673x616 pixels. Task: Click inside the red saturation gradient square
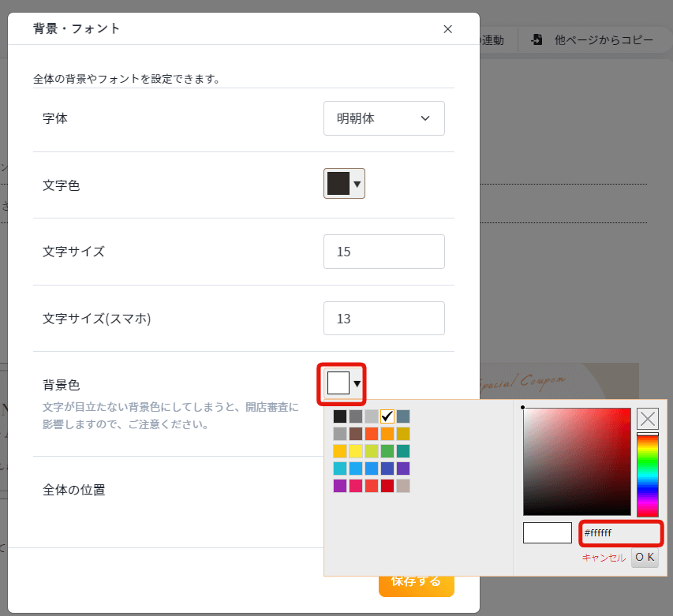tap(577, 461)
